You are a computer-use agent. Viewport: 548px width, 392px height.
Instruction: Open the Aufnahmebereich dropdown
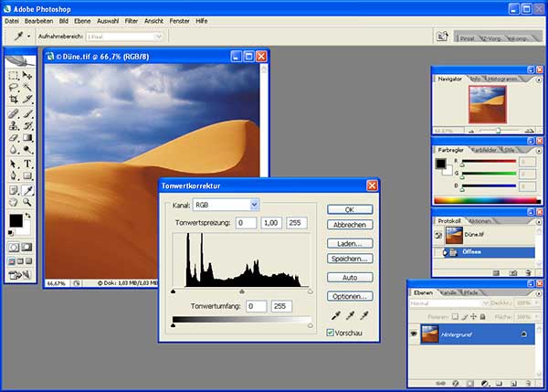coord(124,37)
